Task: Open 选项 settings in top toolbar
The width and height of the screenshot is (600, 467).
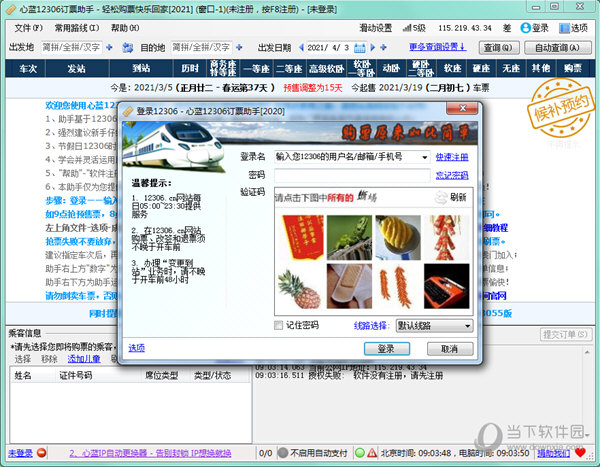Action: [573, 28]
